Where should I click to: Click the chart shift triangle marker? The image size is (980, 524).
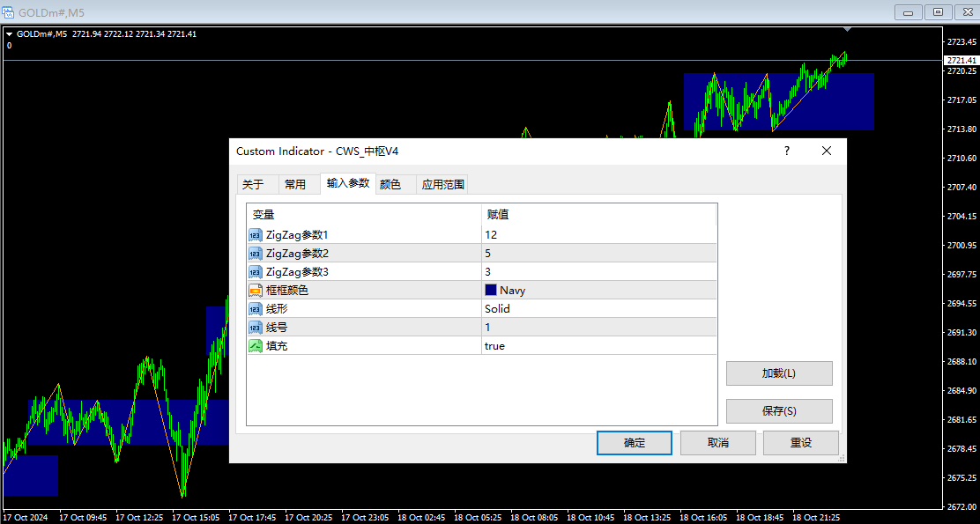(847, 29)
